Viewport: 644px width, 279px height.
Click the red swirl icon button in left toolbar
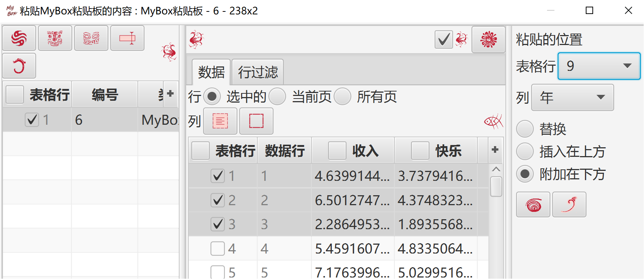pos(19,38)
